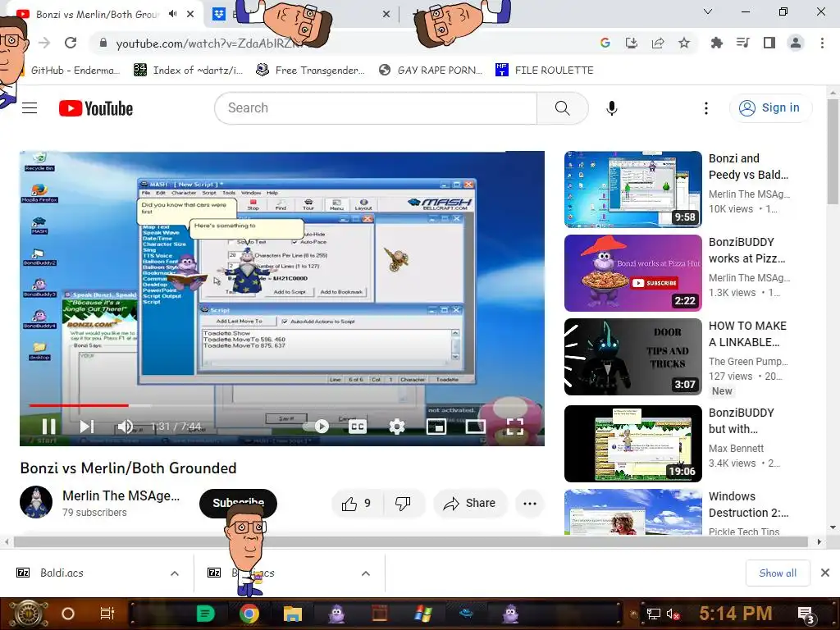Image resolution: width=840 pixels, height=630 pixels.
Task: Share this page from the address bar
Action: click(658, 43)
